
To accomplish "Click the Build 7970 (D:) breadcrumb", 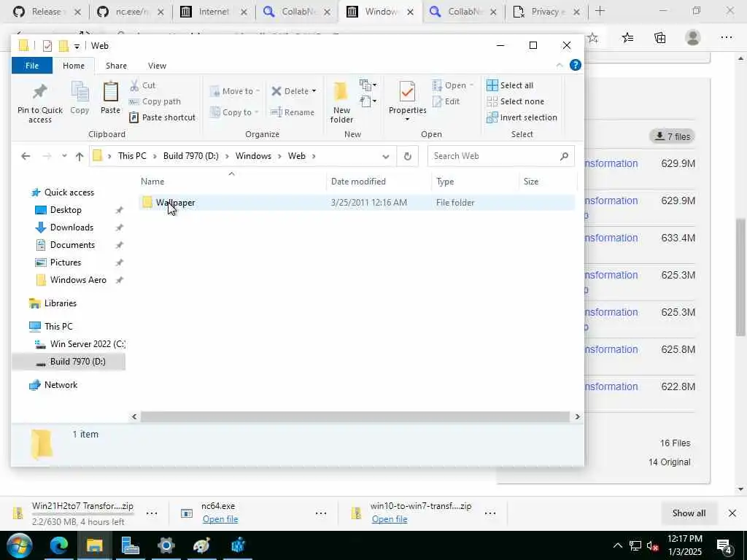I will pyautogui.click(x=190, y=156).
